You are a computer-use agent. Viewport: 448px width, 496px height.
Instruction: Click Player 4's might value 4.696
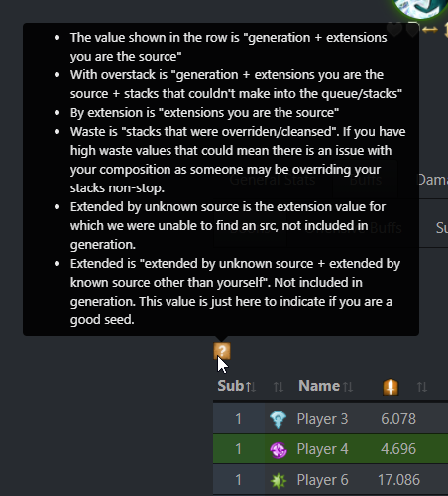point(398,449)
